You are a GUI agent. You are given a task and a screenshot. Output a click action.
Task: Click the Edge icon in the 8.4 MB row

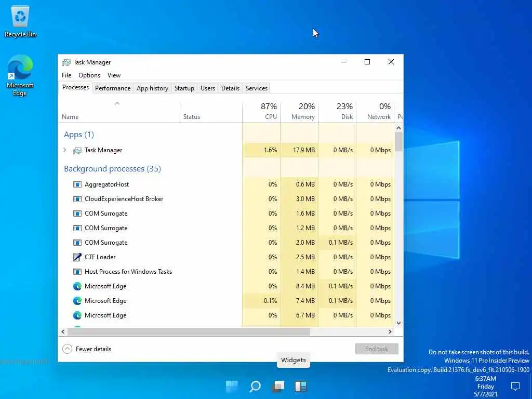coord(77,286)
